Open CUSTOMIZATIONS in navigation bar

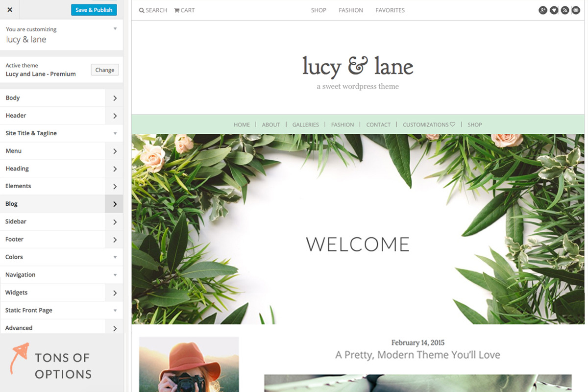(x=429, y=125)
